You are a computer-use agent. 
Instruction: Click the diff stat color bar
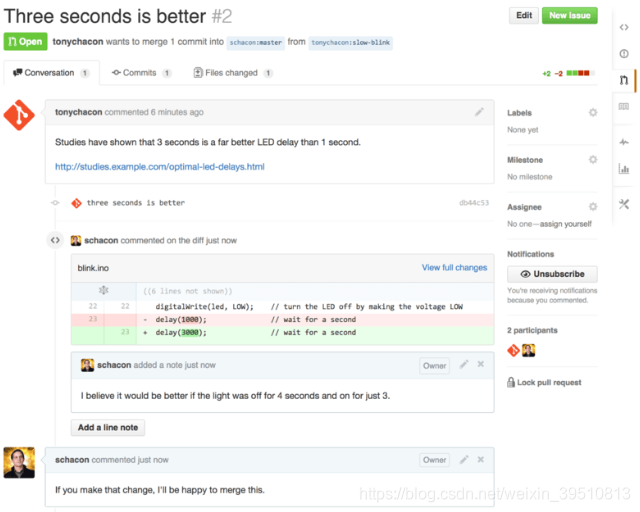[580, 73]
